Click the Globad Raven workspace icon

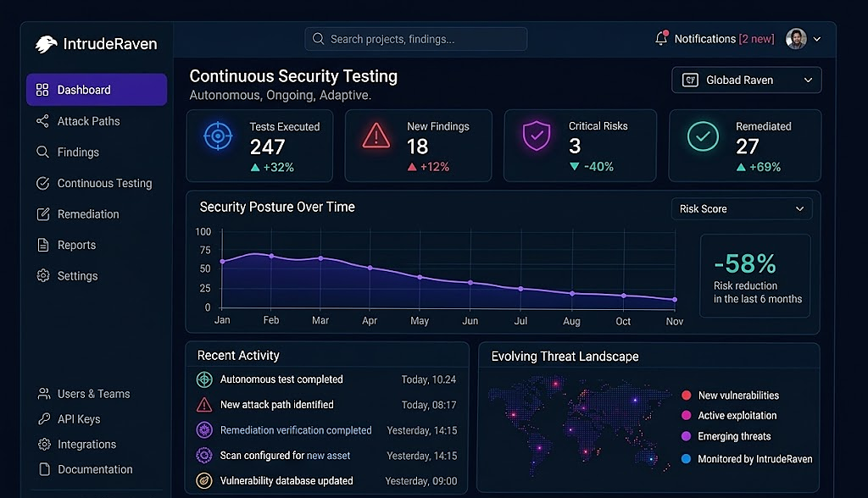pos(690,80)
